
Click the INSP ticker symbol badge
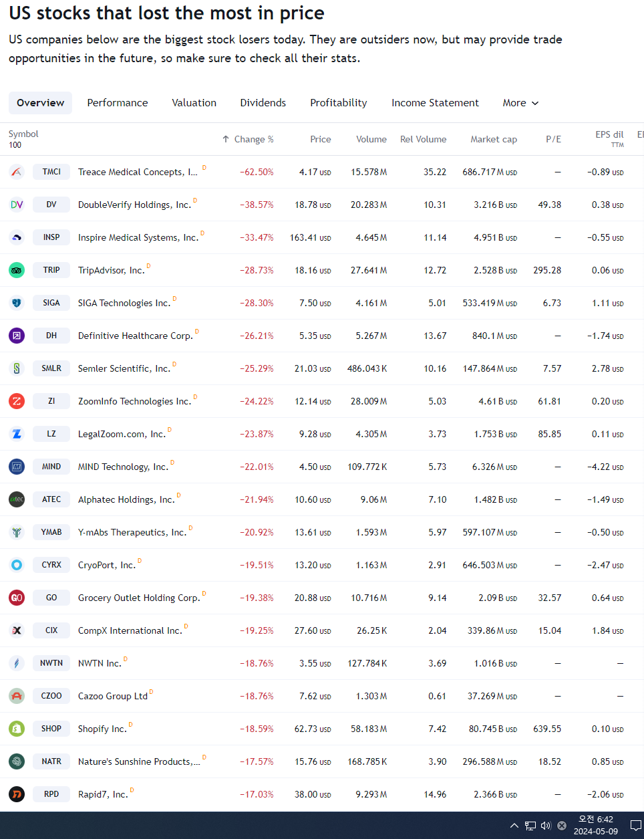(51, 237)
